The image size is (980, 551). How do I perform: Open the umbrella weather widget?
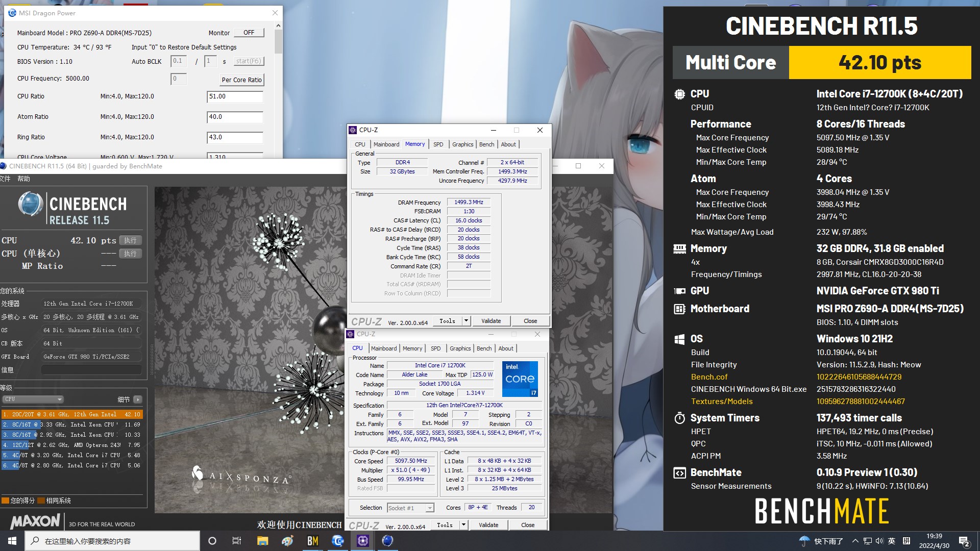[x=804, y=541]
